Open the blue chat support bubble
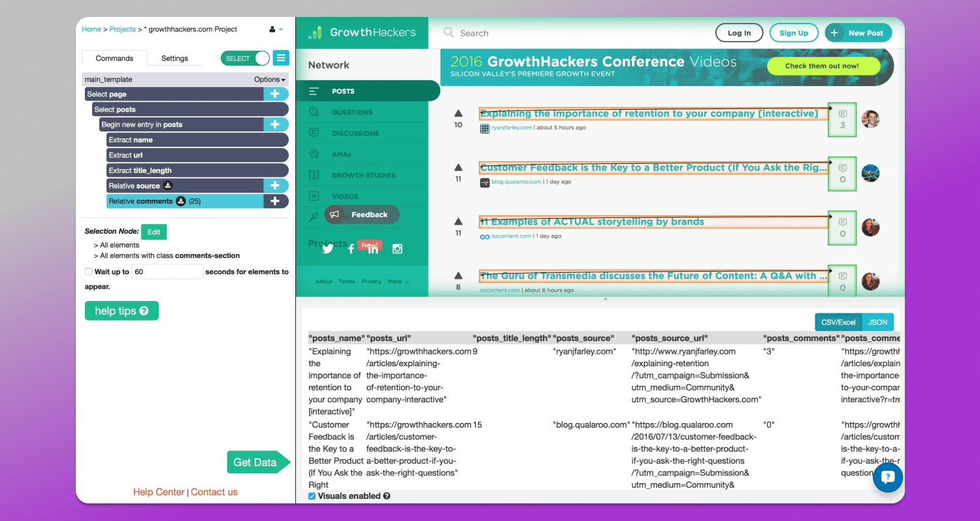This screenshot has height=521, width=980. [x=888, y=477]
